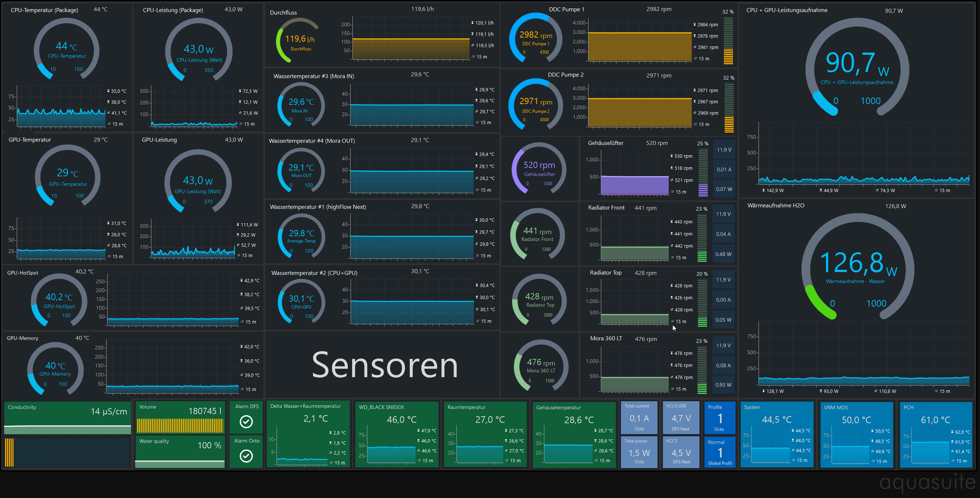Click the Total current 0,1 A tile

[x=639, y=418]
